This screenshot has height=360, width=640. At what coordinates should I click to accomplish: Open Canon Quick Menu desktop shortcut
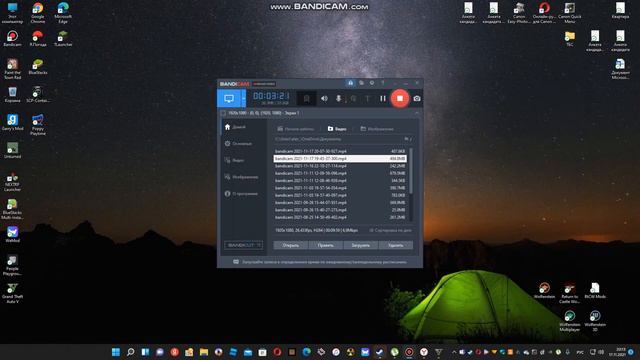coord(569,13)
